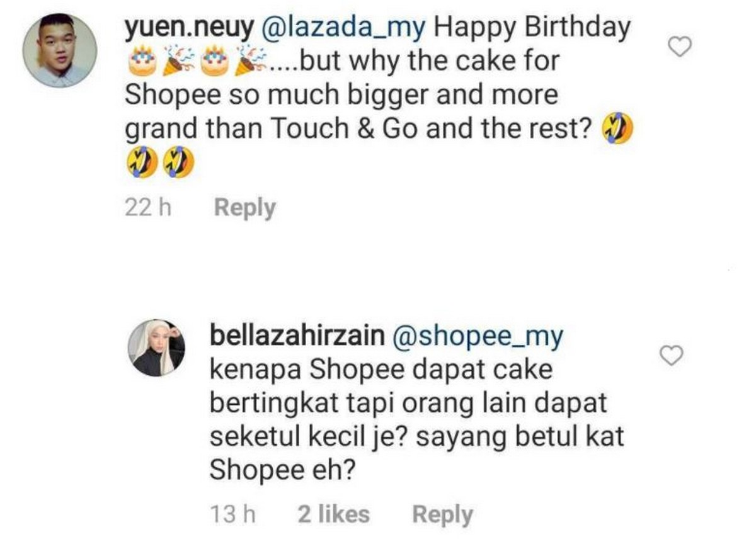Select the 'kenapa Shopee dapat cake' comment text
The width and height of the screenshot is (756, 554).
[381, 370]
